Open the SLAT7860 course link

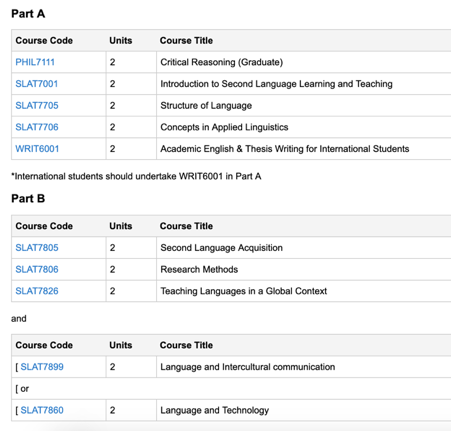tap(42, 410)
